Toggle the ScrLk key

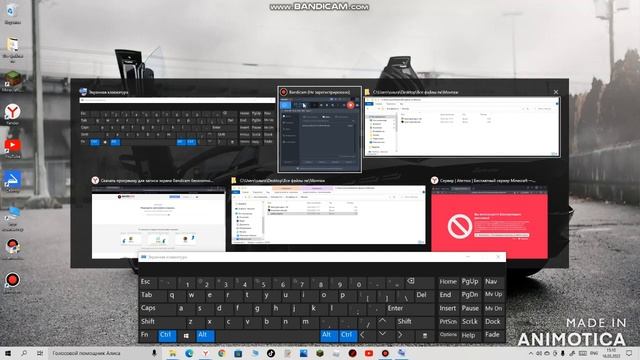470,322
